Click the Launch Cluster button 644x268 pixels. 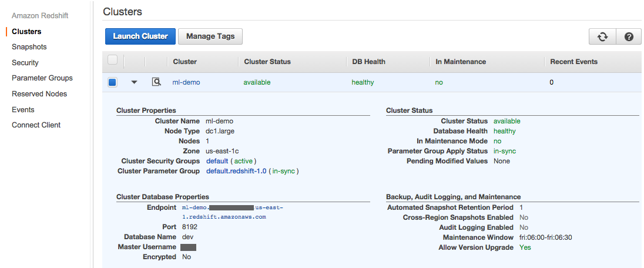coord(140,36)
